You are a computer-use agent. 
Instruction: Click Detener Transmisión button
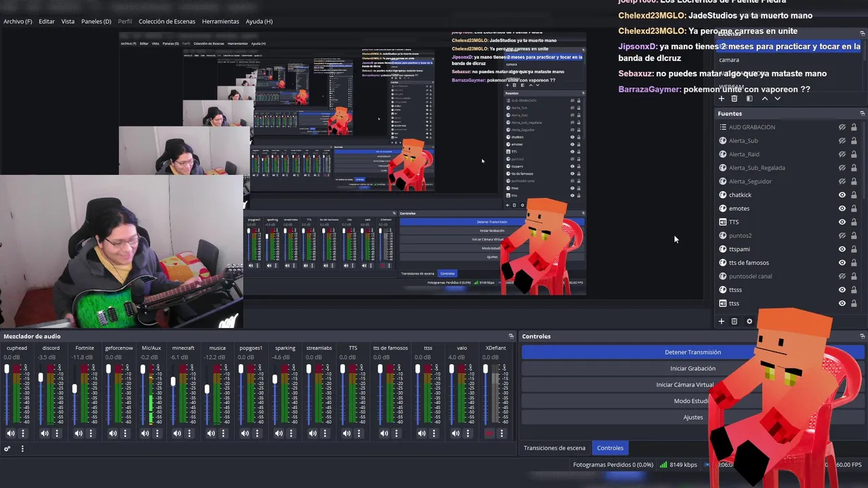tap(692, 352)
